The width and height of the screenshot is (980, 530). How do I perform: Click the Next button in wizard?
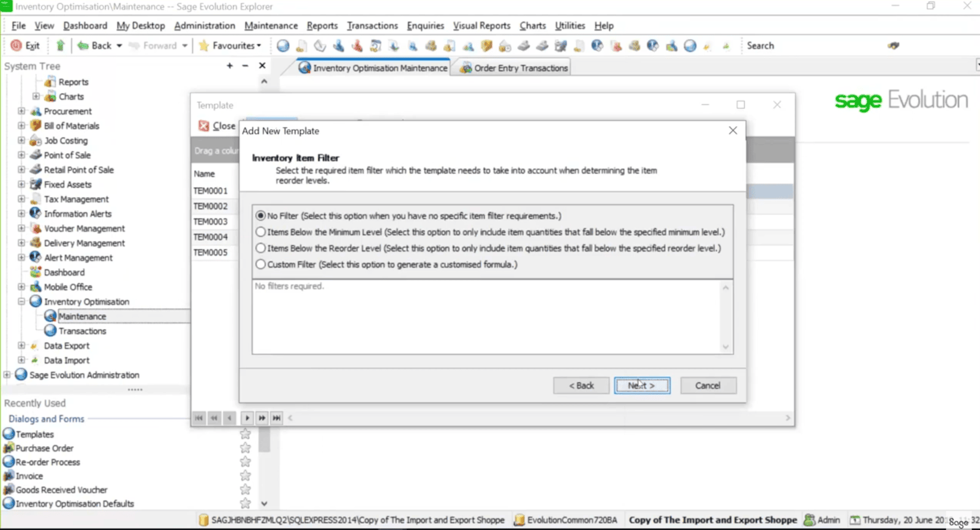[x=642, y=385]
